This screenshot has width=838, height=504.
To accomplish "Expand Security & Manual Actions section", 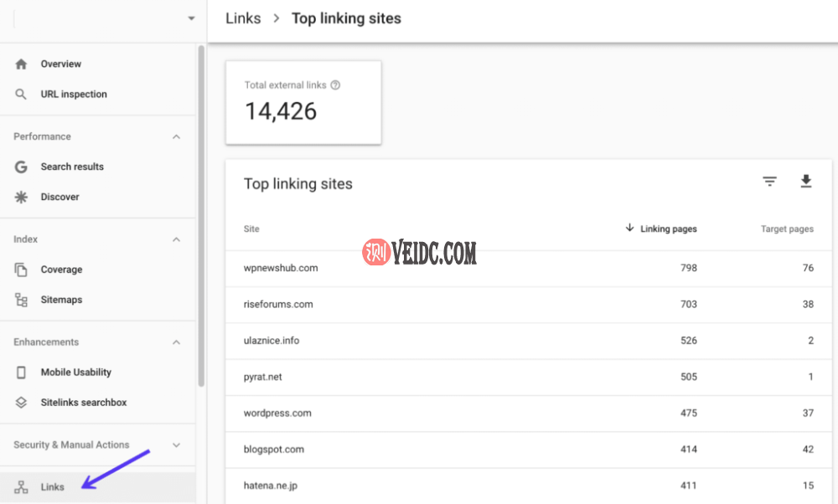I will click(x=176, y=445).
